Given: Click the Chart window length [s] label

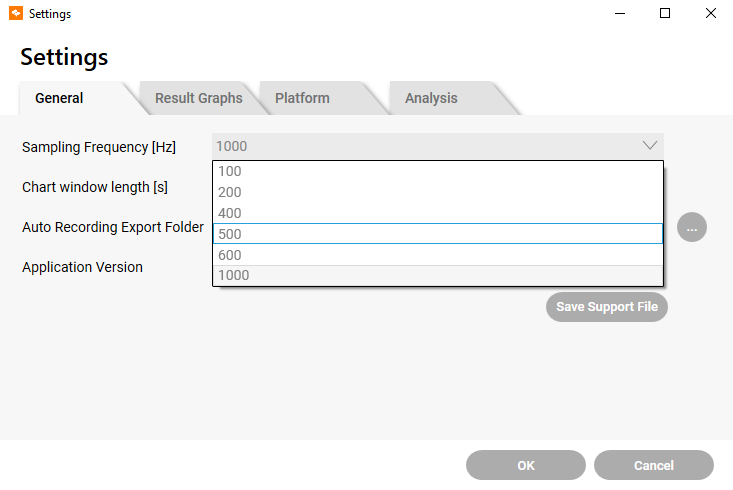Looking at the screenshot, I should [x=95, y=187].
